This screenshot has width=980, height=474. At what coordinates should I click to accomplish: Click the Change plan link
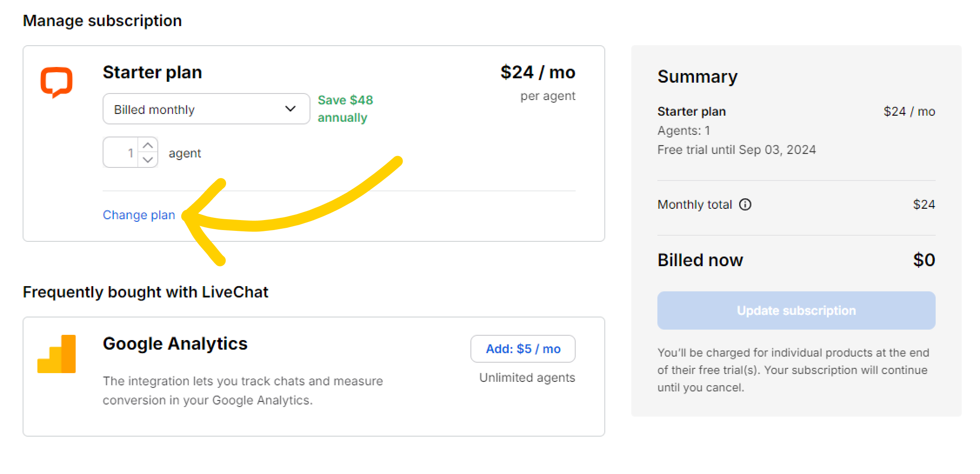pyautogui.click(x=139, y=215)
